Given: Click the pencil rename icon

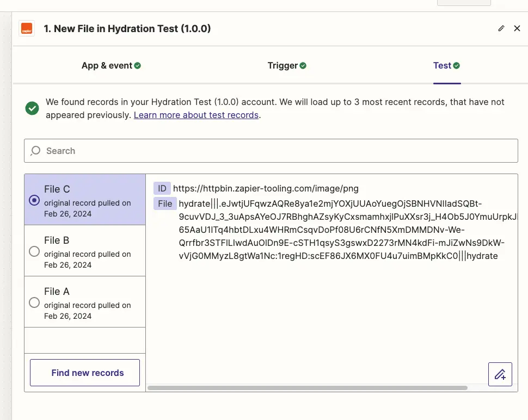Looking at the screenshot, I should click(501, 28).
